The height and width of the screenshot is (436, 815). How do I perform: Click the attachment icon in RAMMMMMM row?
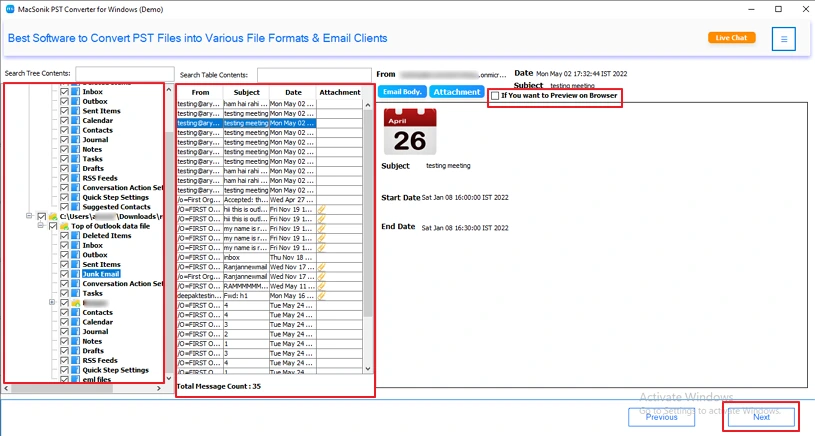click(x=322, y=286)
